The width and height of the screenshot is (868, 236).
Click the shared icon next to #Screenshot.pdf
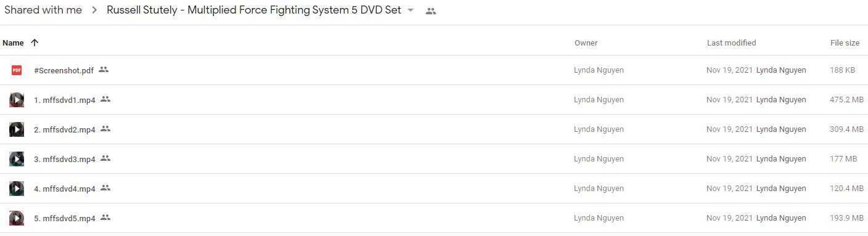104,70
